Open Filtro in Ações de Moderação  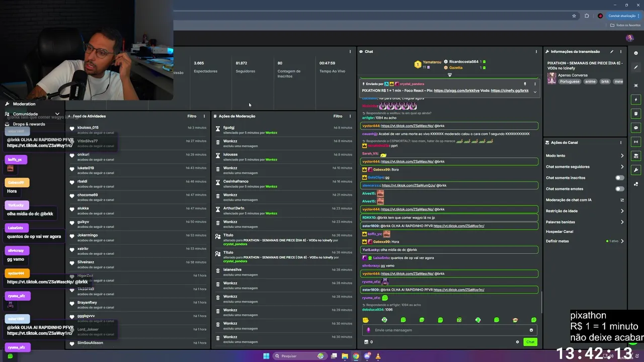[x=338, y=116]
